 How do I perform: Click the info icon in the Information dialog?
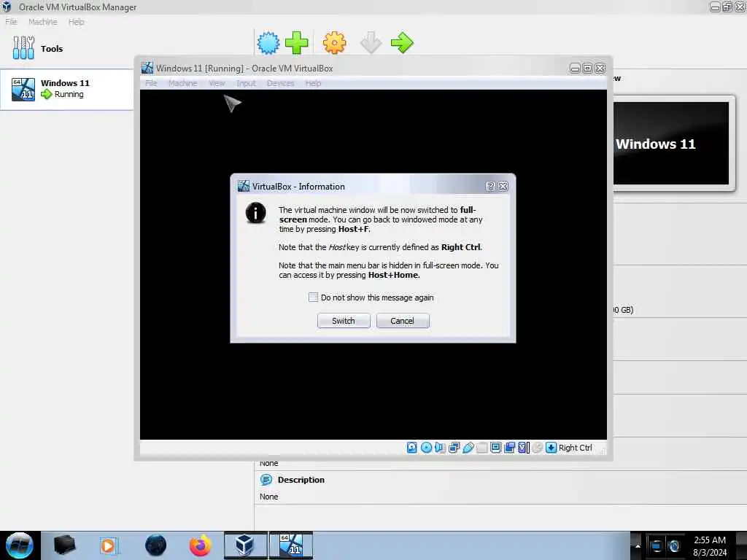coord(256,213)
